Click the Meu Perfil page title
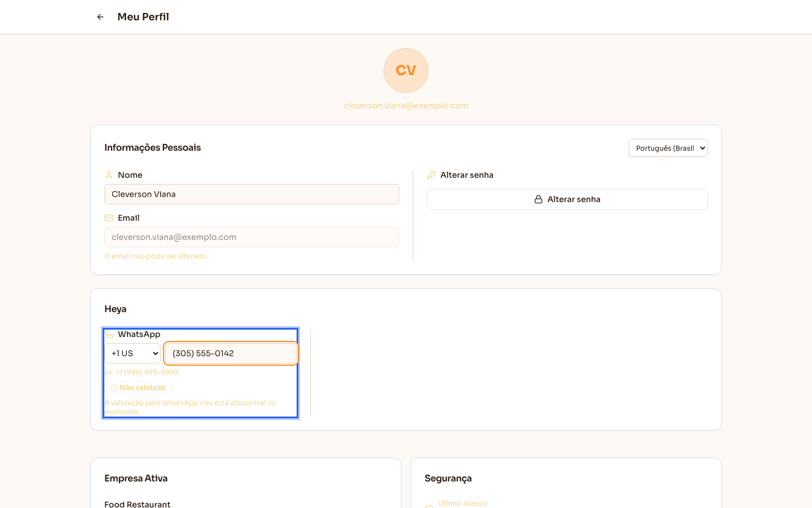 pos(143,17)
